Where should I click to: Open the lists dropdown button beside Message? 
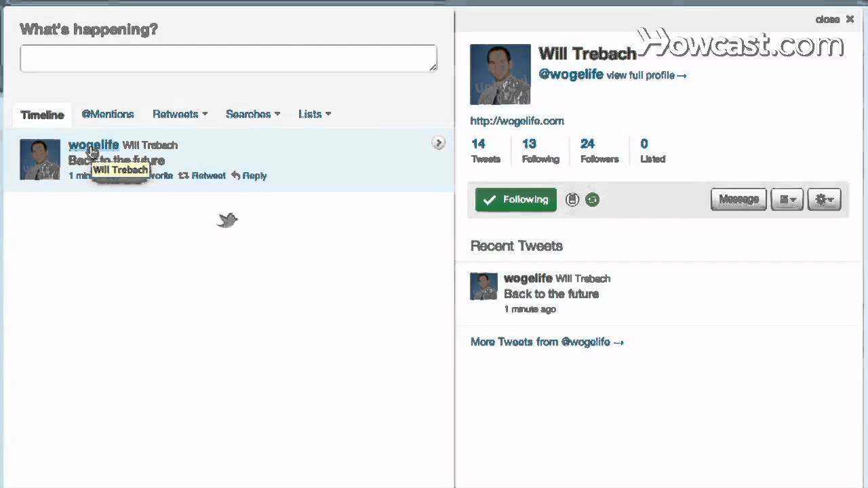pos(787,199)
